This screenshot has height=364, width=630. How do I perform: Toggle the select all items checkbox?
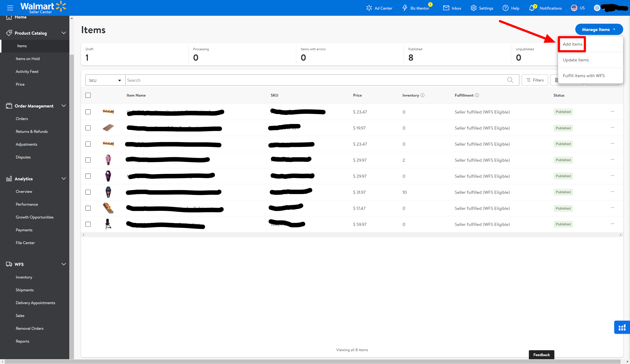(88, 95)
